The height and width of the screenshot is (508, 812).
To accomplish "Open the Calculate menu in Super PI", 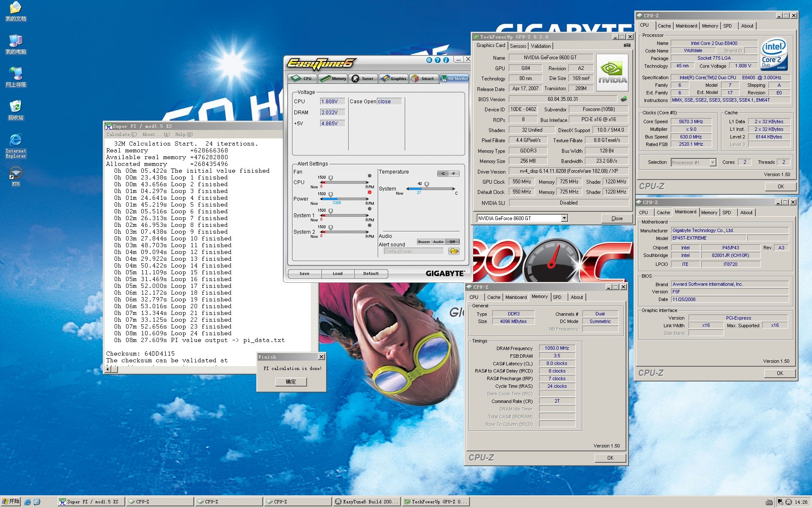I will (x=121, y=134).
